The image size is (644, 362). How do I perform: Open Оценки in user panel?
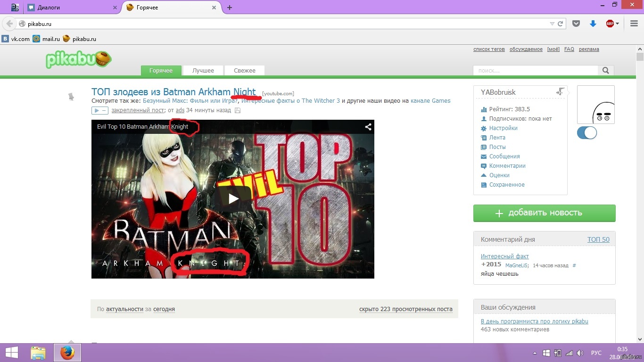[499, 175]
